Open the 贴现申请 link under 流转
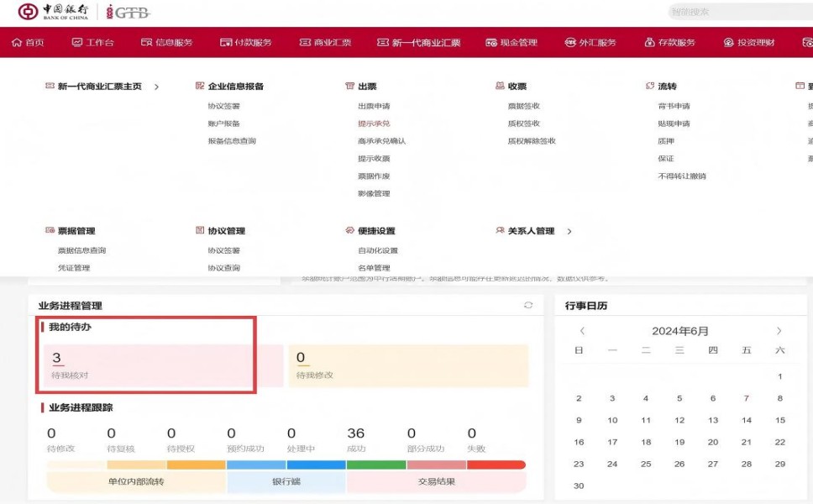Viewport: 813px width, 504px height. coord(674,123)
